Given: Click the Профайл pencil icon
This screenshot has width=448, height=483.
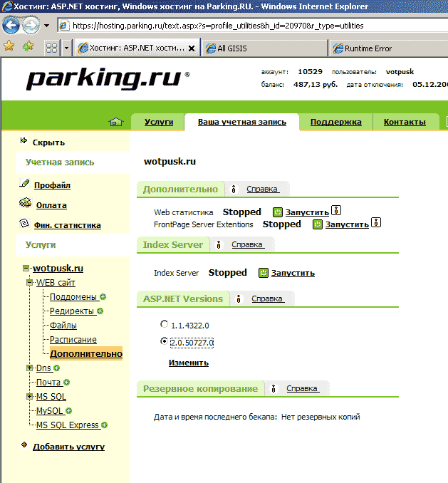Looking at the screenshot, I should [25, 183].
